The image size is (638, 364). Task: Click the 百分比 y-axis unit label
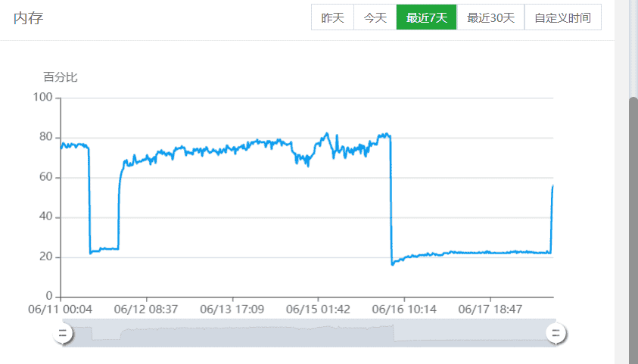(x=60, y=76)
